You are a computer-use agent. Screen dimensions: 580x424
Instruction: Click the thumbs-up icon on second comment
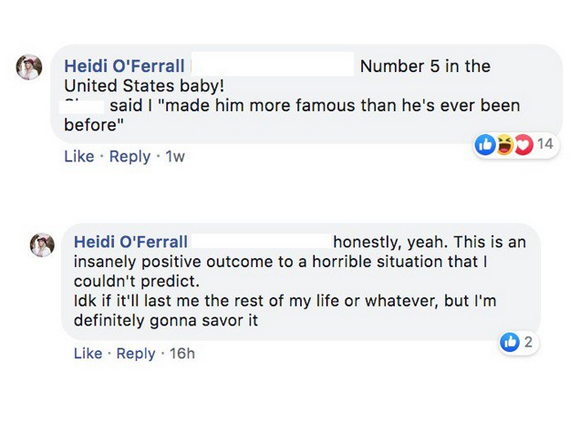coord(510,342)
